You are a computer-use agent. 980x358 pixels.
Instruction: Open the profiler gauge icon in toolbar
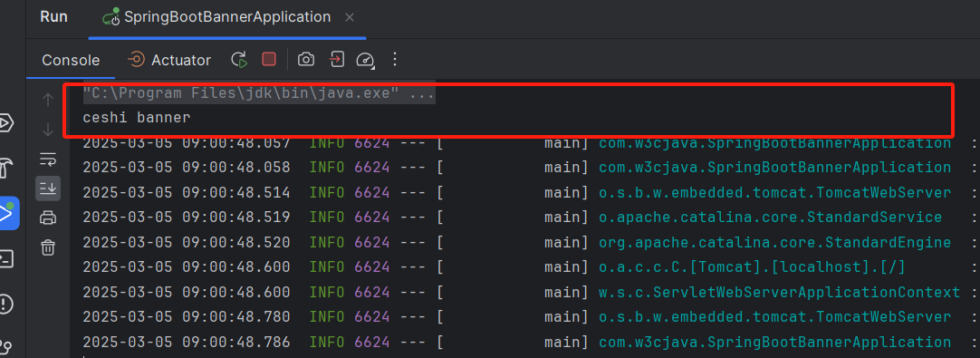pyautogui.click(x=365, y=60)
